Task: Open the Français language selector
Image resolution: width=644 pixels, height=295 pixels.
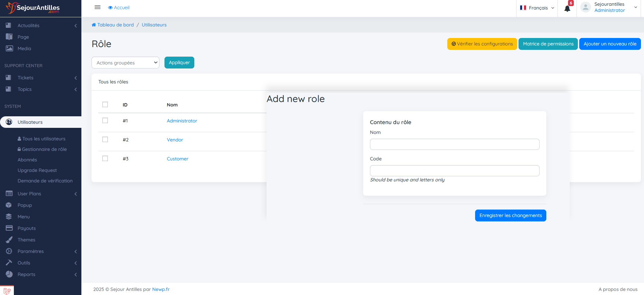Action: [x=537, y=8]
